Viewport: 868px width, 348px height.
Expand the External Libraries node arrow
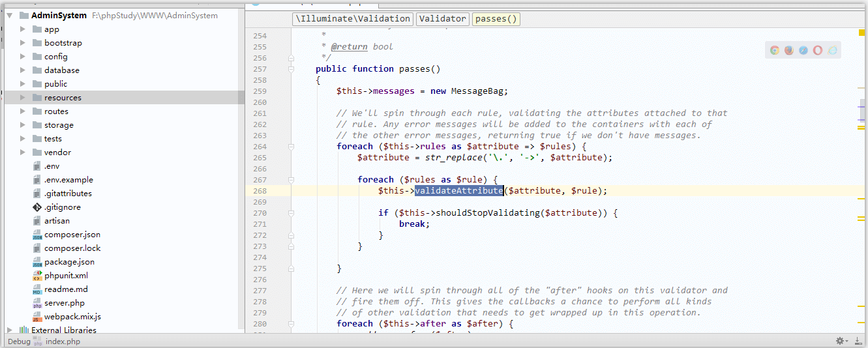tap(10, 330)
